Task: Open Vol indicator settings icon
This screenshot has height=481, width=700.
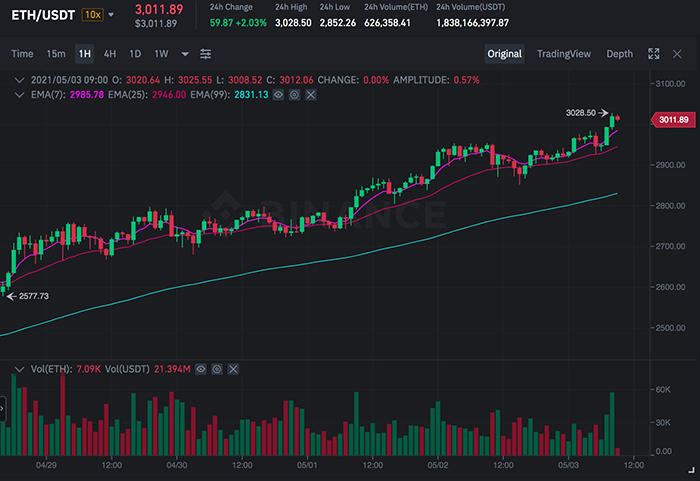Action: coord(218,369)
